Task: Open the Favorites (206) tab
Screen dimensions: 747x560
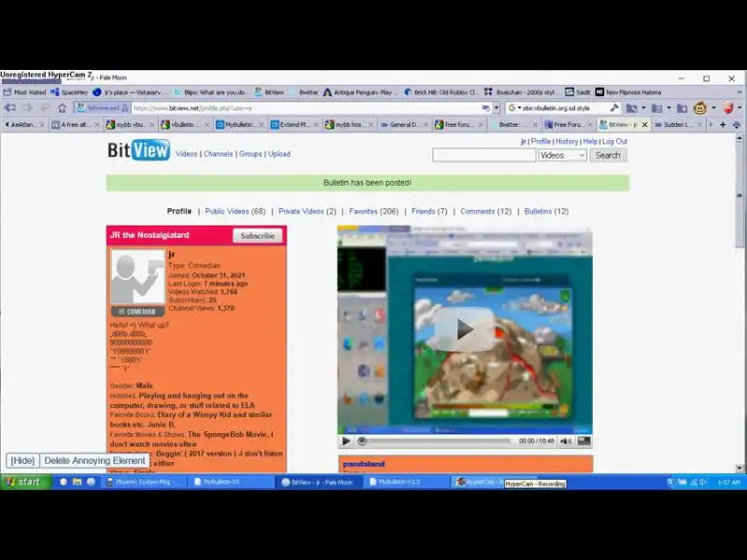Action: click(x=373, y=212)
